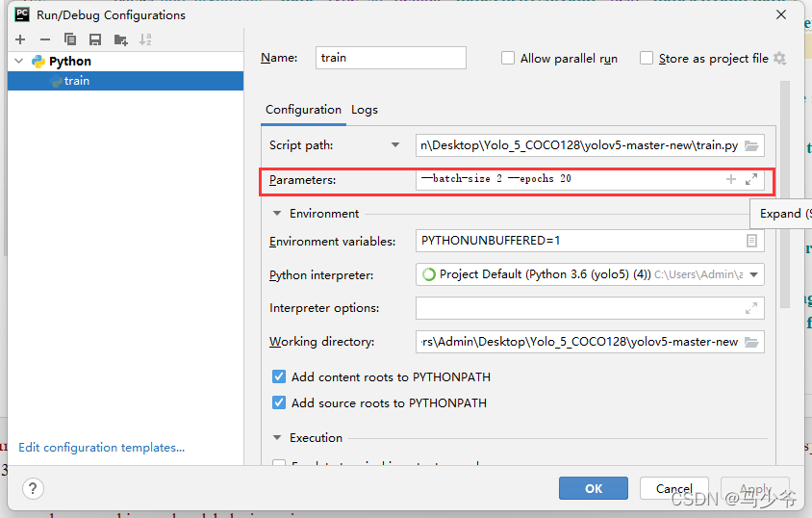Edit environment variables list icon
The width and height of the screenshot is (812, 518).
[x=751, y=241]
